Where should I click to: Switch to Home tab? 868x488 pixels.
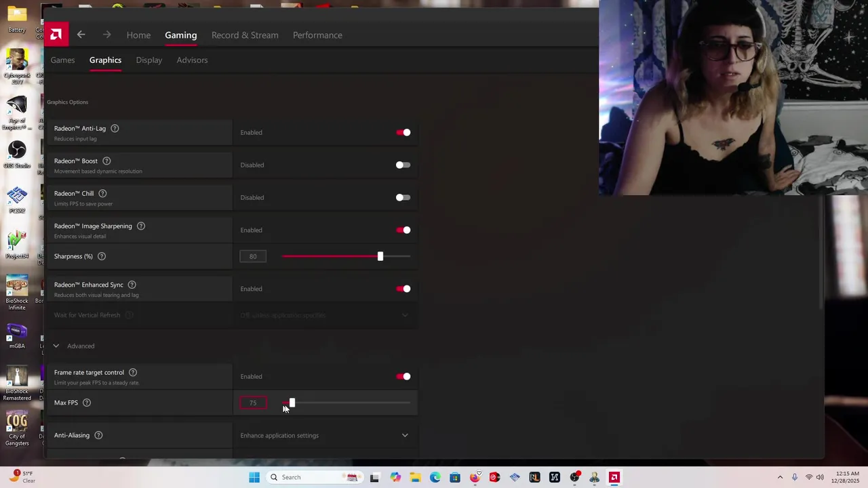pos(138,35)
